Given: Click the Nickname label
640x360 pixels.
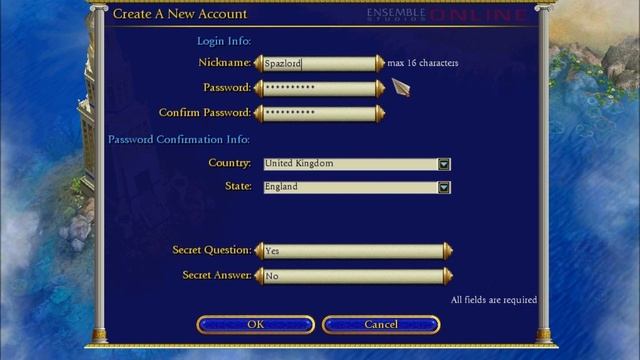Looking at the screenshot, I should click(224, 62).
